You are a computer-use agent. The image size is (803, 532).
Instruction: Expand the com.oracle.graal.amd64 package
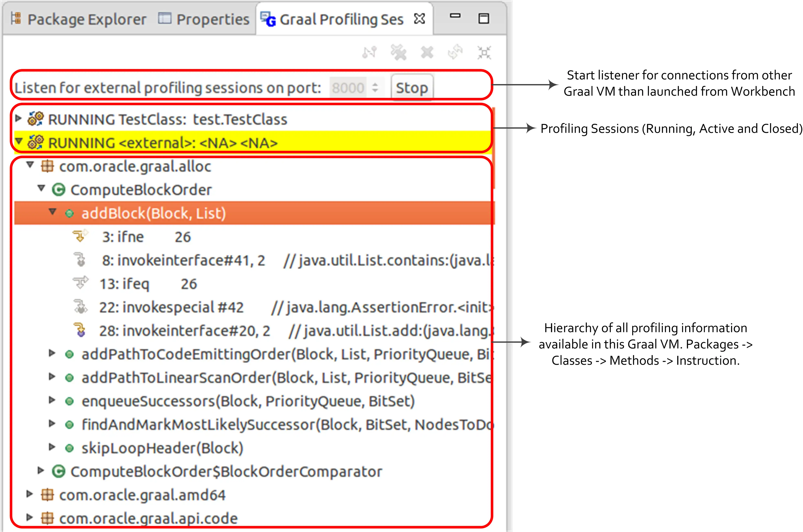click(30, 494)
